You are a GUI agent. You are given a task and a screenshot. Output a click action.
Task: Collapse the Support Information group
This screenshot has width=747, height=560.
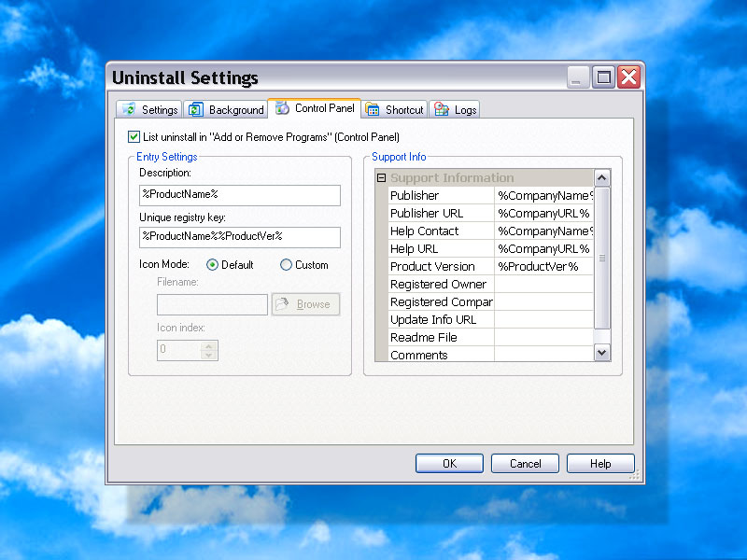pos(381,177)
